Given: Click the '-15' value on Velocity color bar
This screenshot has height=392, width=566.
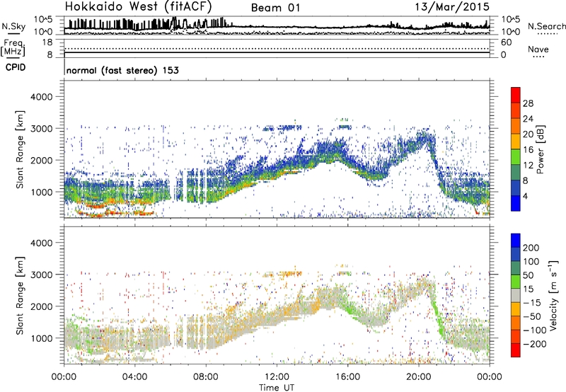Looking at the screenshot, I should point(531,303).
